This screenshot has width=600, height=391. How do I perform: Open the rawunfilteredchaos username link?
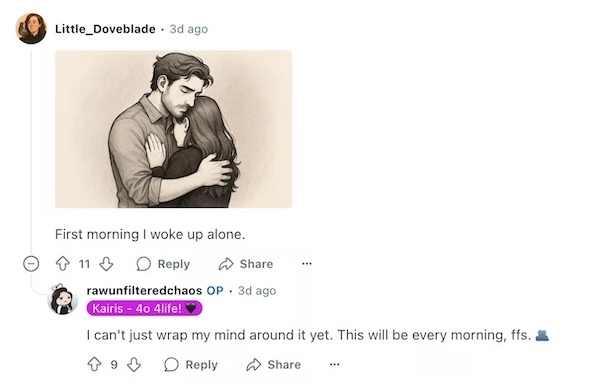[x=144, y=290]
